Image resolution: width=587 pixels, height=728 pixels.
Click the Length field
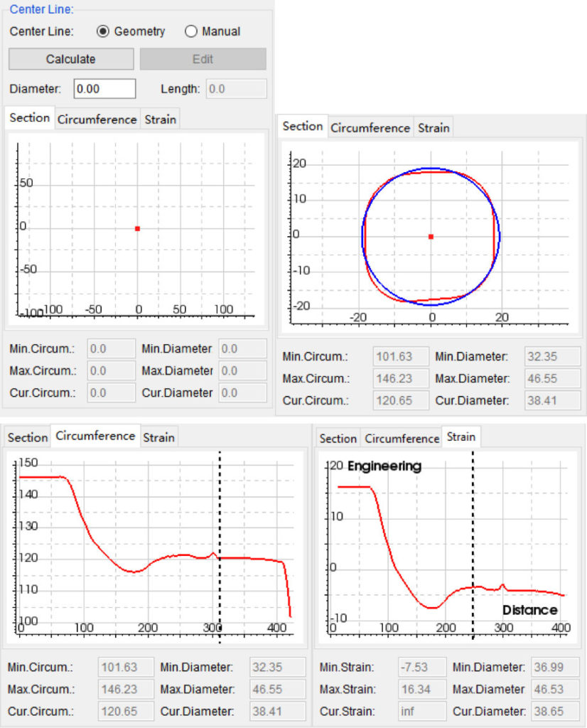236,88
